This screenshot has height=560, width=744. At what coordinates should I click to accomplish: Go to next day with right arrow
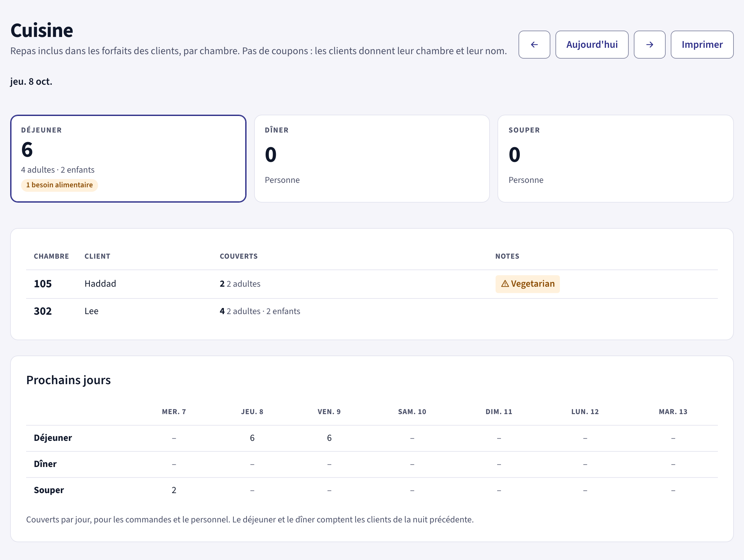(x=649, y=45)
